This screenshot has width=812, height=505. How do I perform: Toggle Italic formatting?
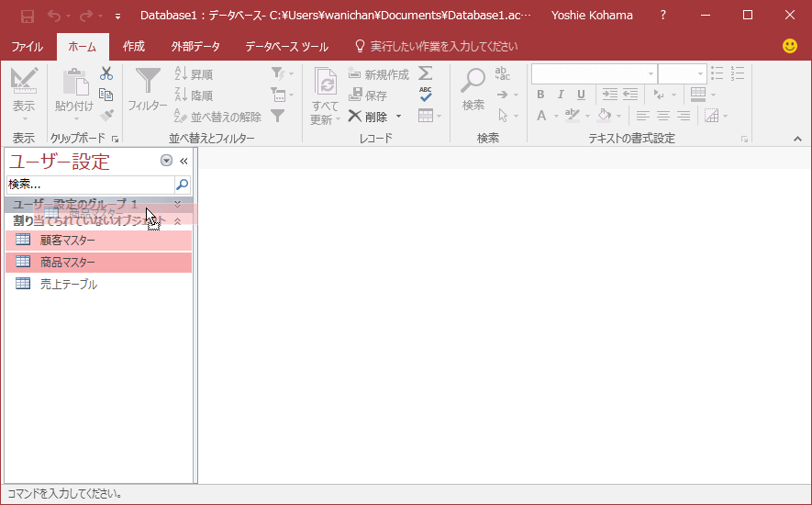561,95
